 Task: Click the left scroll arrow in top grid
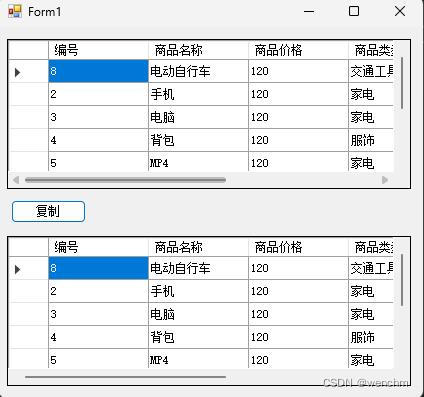16,180
